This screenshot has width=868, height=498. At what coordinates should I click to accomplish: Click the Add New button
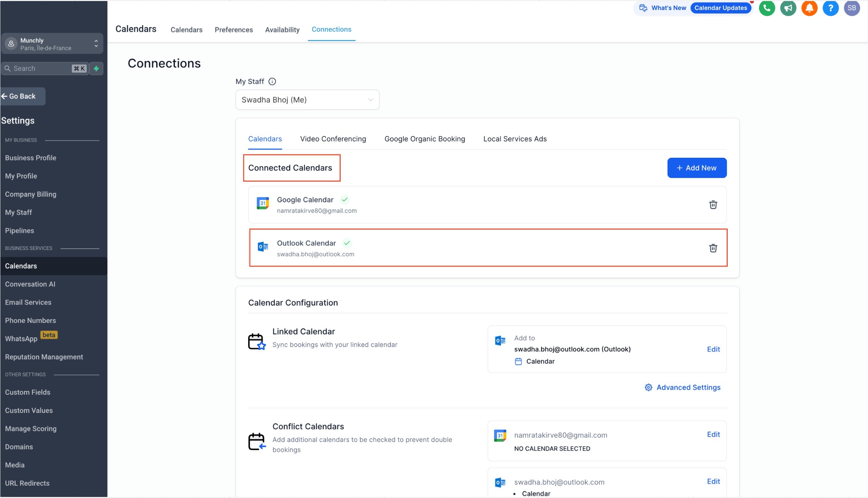[x=697, y=168]
